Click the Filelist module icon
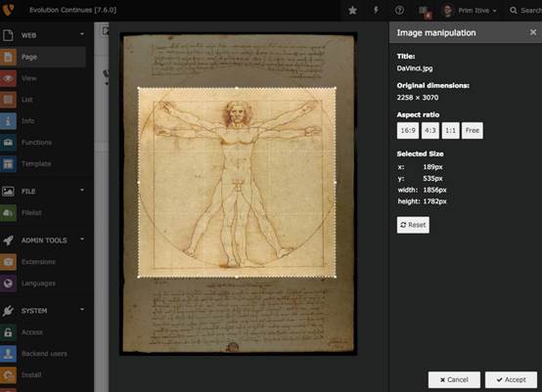This screenshot has height=392, width=542. coord(8,213)
